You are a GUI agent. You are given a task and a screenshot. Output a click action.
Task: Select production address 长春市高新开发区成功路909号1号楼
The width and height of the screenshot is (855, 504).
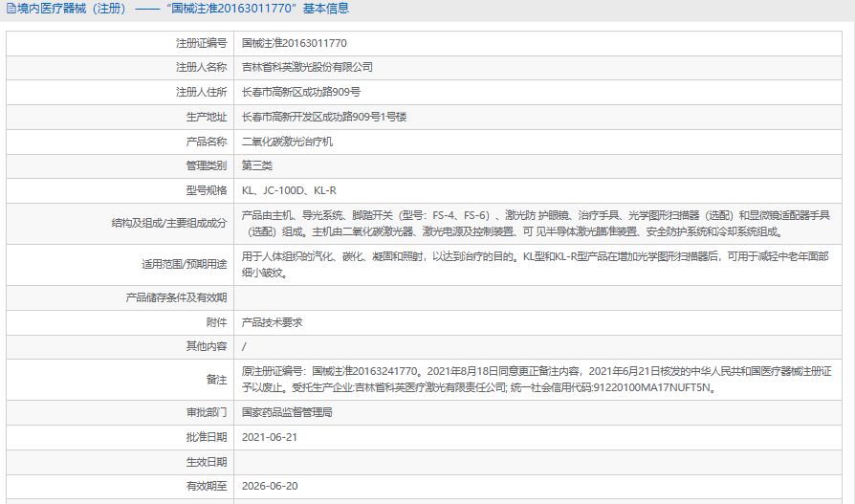coord(324,117)
